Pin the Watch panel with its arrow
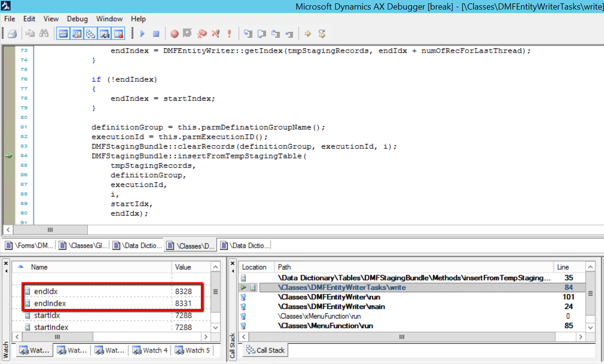 (6, 271)
